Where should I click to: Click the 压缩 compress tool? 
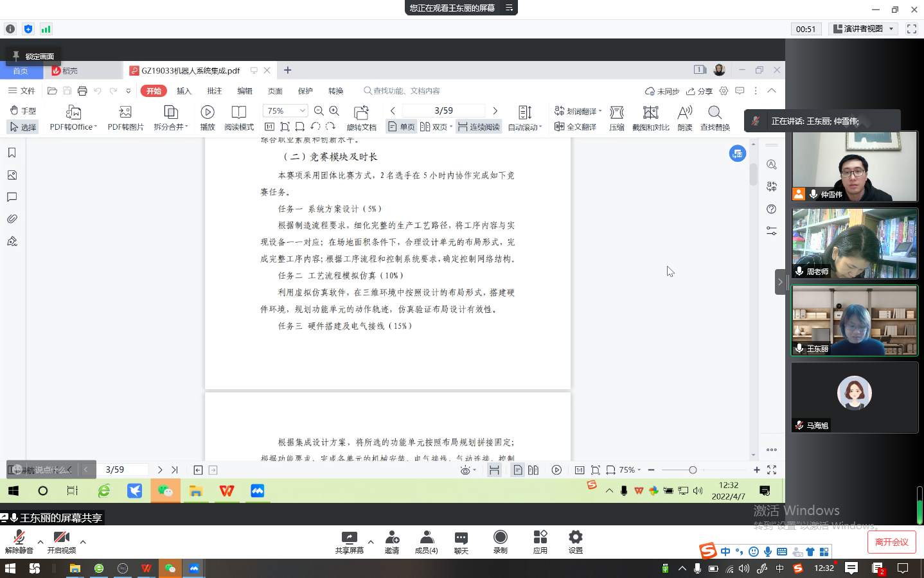point(617,118)
